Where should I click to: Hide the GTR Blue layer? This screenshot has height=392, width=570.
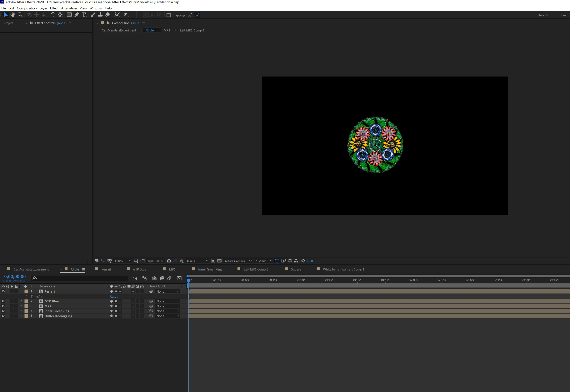point(3,301)
